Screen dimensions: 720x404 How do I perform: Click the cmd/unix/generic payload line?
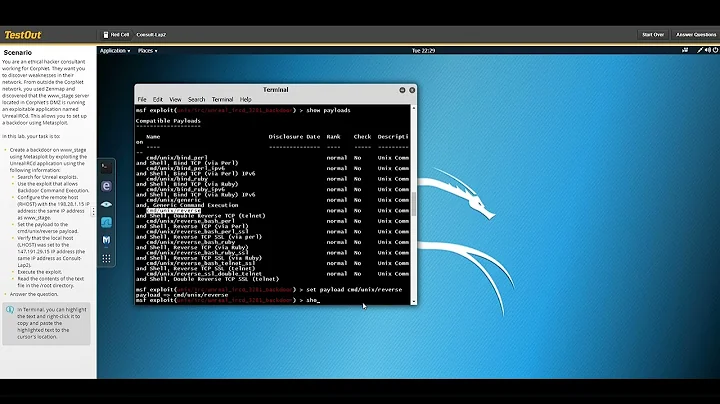174,200
